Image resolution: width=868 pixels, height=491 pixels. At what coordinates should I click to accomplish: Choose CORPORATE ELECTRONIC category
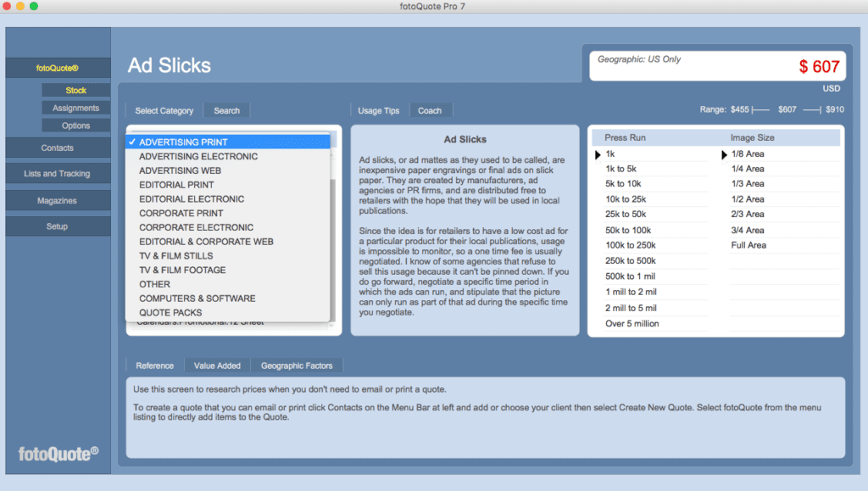click(228, 227)
